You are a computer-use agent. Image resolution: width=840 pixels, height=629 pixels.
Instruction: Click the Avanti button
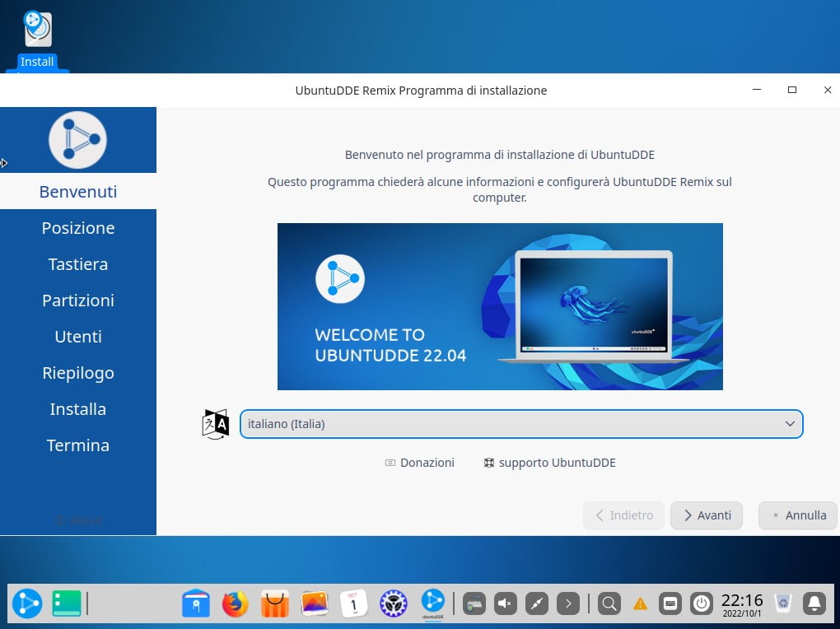tap(706, 515)
